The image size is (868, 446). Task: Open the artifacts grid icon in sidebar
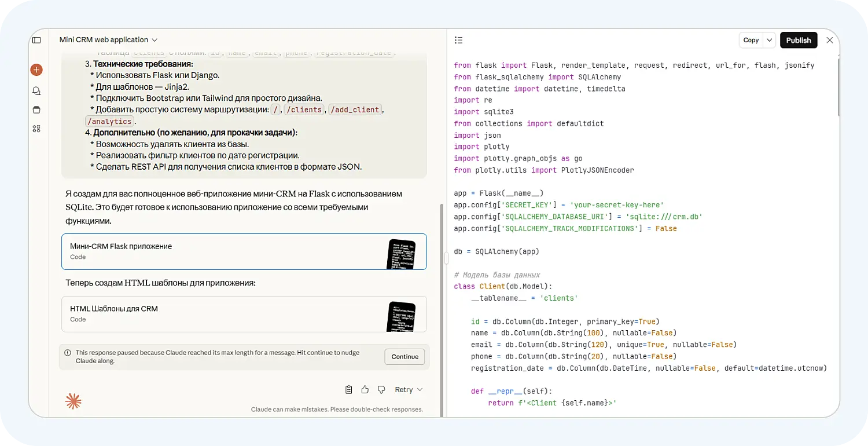pos(36,129)
